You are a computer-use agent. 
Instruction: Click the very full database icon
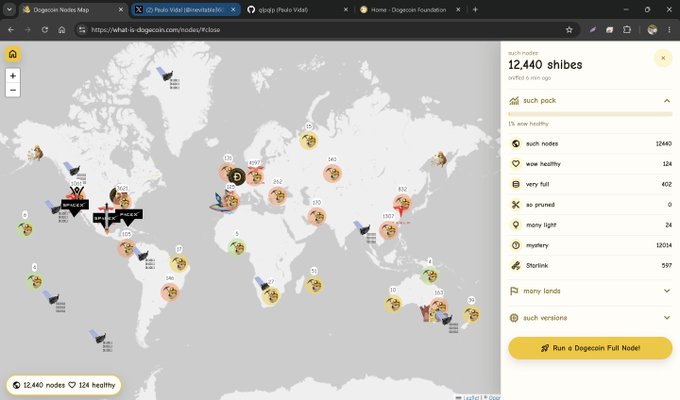[516, 184]
